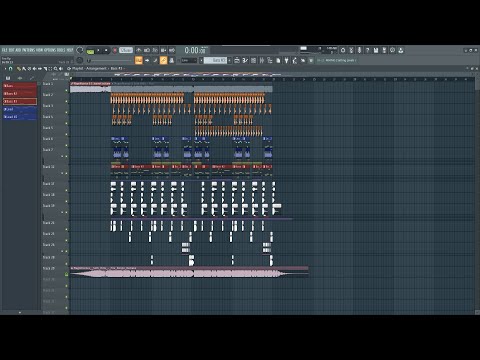Open the TOOLS menu
480x360 pixels.
click(61, 50)
